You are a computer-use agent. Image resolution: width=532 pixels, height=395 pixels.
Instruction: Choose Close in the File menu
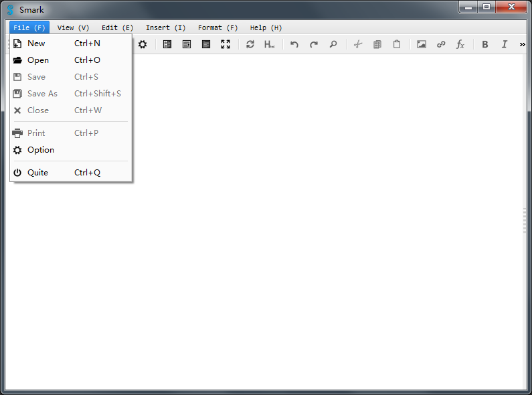(70, 110)
